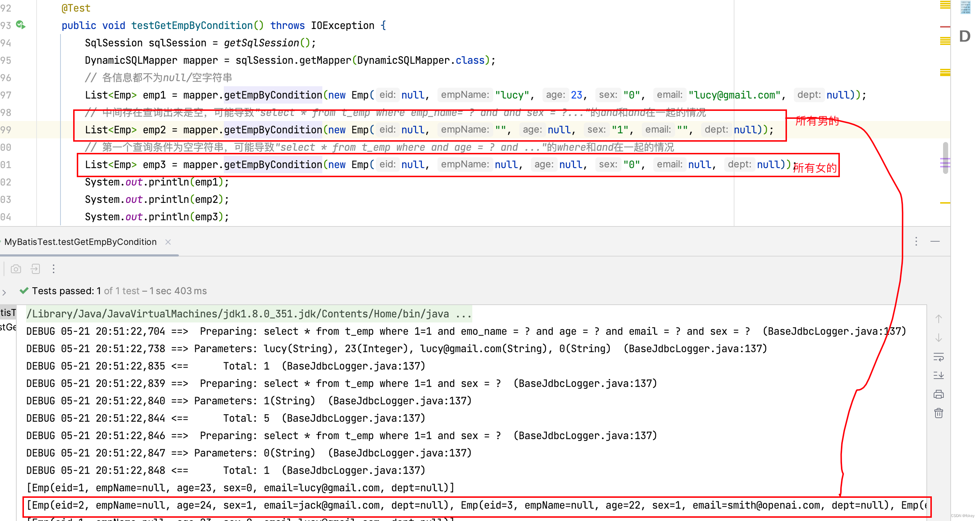
Task: Take a screenshot with camera icon
Action: (x=16, y=269)
